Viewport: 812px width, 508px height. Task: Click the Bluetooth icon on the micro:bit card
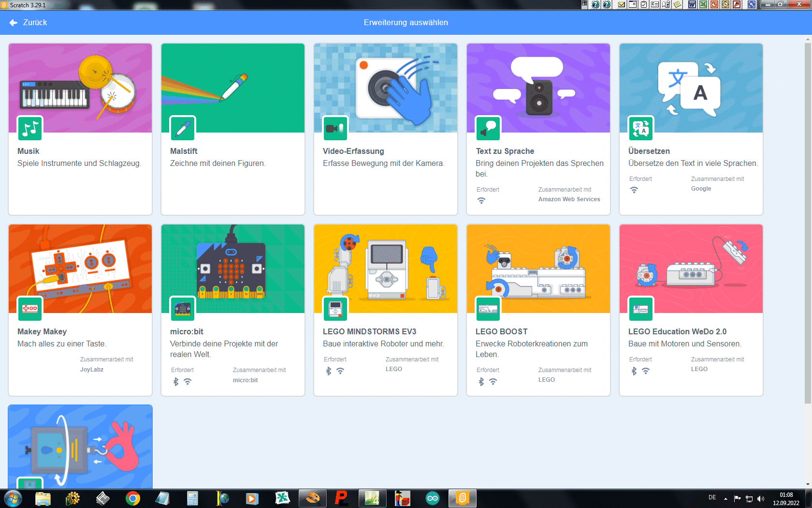pos(176,382)
